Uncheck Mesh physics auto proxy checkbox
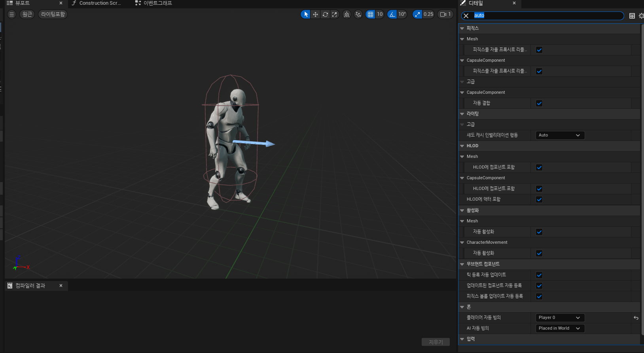Viewport: 644px width, 353px height. pyautogui.click(x=539, y=50)
